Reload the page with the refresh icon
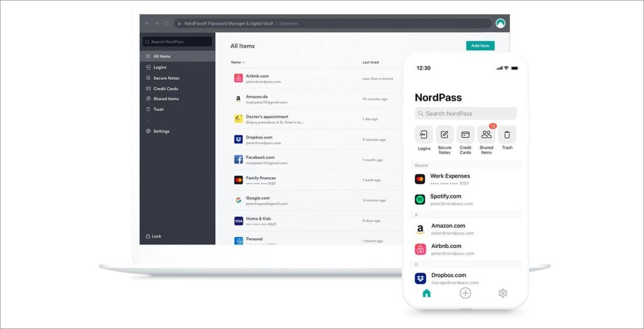The image size is (644, 329). [x=166, y=23]
